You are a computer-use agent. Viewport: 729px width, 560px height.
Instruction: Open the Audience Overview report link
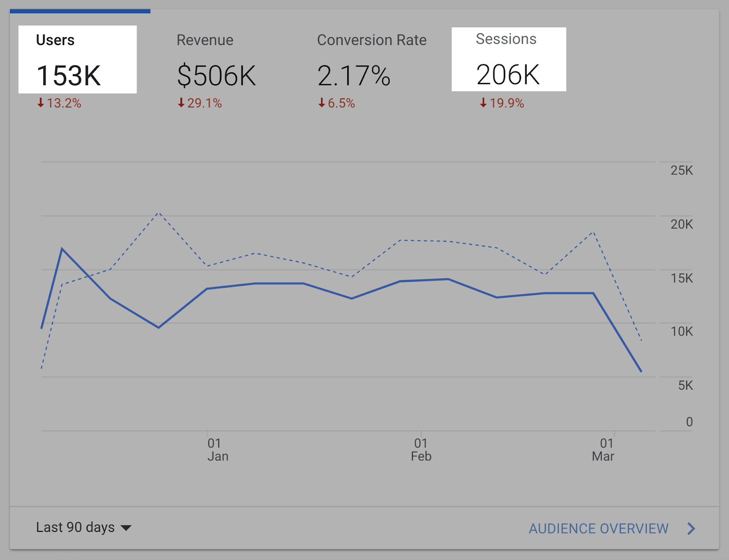point(598,529)
